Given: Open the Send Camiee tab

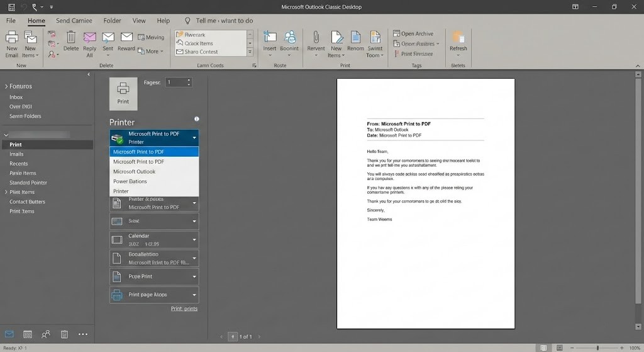Looking at the screenshot, I should [74, 21].
